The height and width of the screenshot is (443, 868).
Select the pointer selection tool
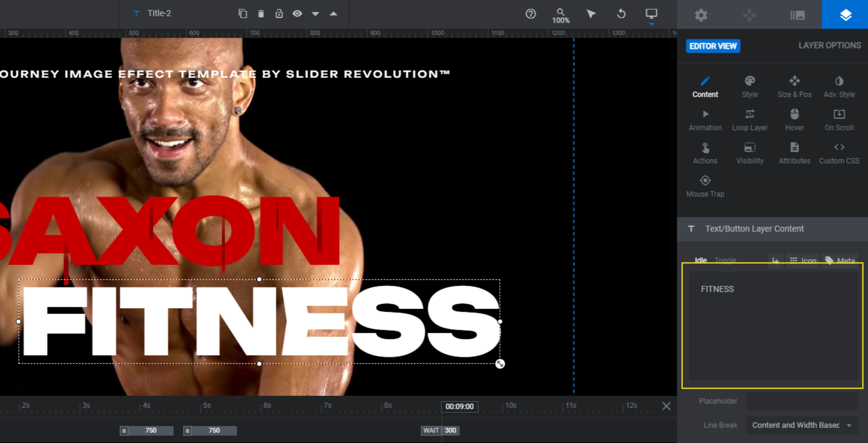point(591,13)
